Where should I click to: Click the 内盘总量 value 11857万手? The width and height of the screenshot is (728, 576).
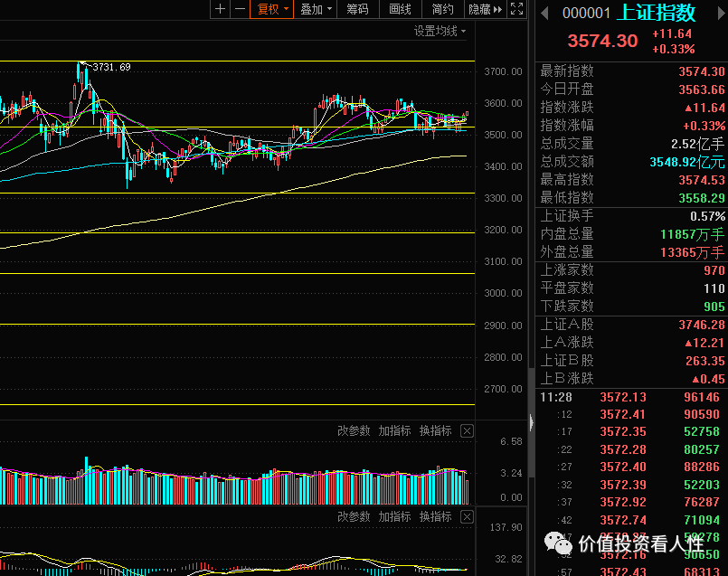pyautogui.click(x=692, y=234)
